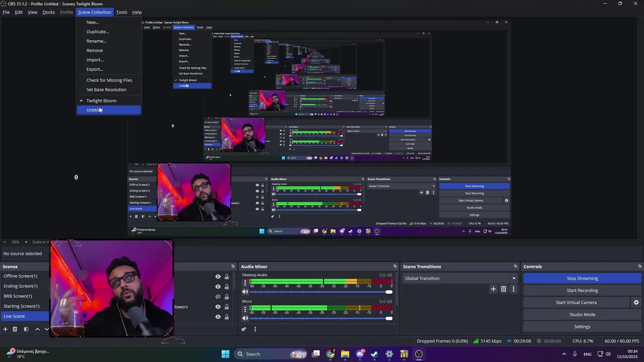Open Task View on the taskbar

(315, 354)
